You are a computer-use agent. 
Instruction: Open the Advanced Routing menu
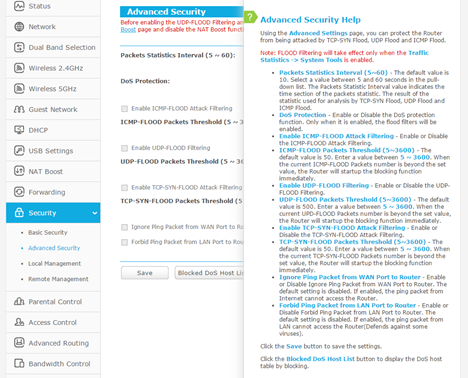pyautogui.click(x=53, y=343)
